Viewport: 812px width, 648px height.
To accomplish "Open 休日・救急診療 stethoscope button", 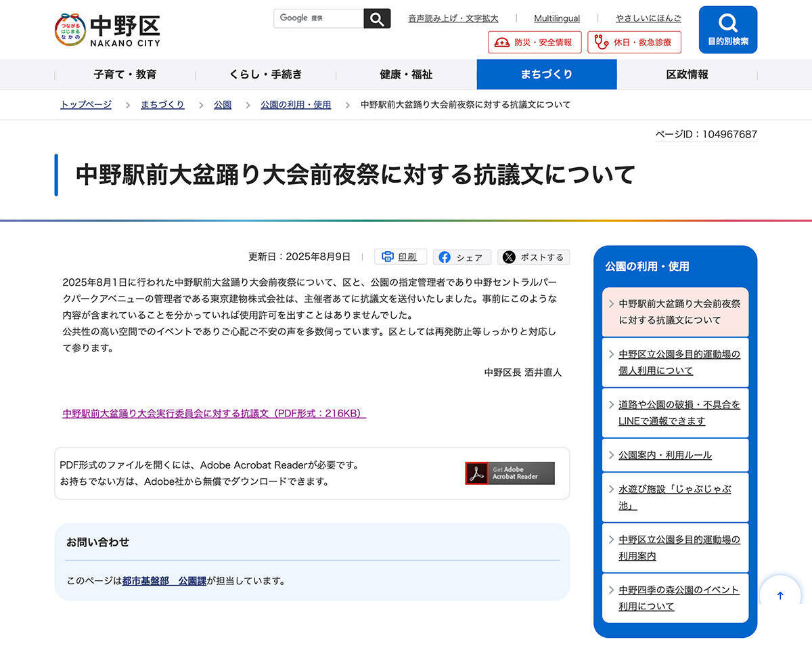I will click(634, 42).
